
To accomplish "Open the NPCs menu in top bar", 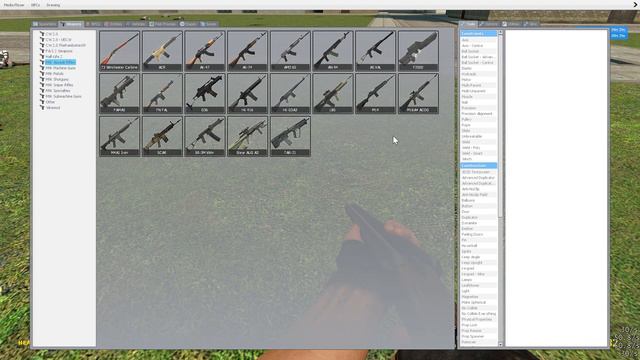I will 35,5.
